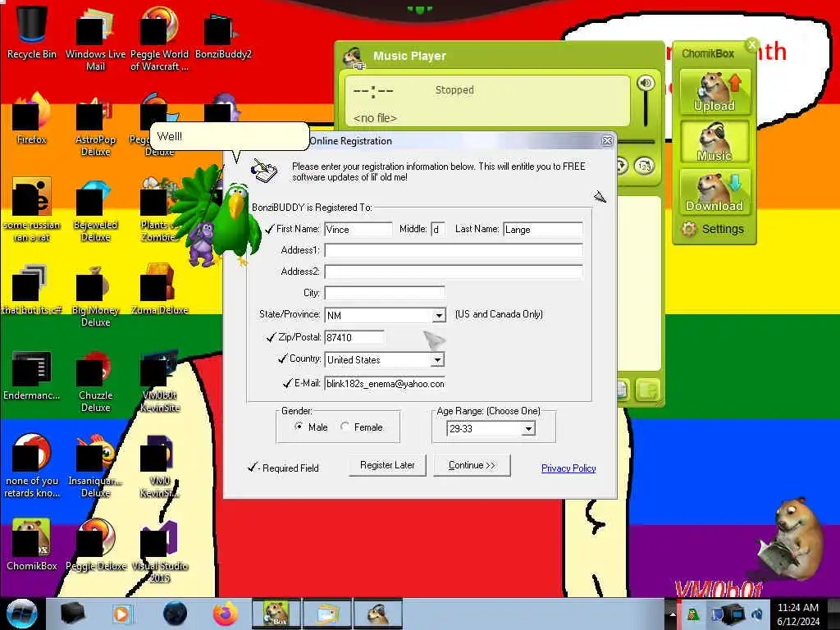Close the ChomikBox panel with green X
This screenshot has height=630, width=840.
click(x=752, y=45)
